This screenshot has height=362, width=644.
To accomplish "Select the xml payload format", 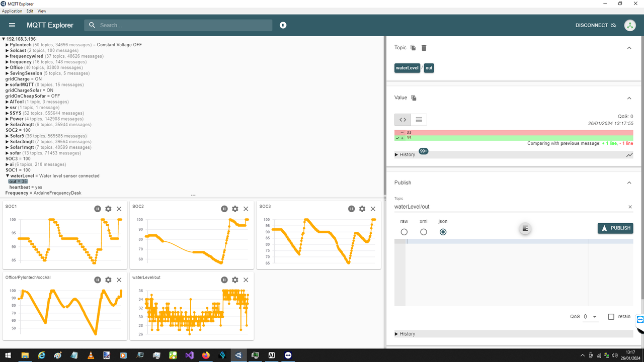I will tap(424, 232).
